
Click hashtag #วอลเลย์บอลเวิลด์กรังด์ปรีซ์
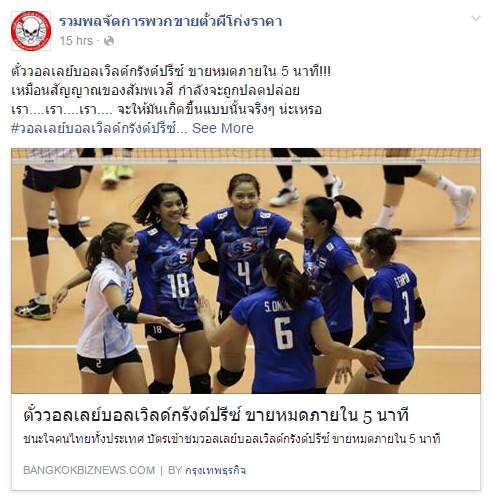[99, 128]
